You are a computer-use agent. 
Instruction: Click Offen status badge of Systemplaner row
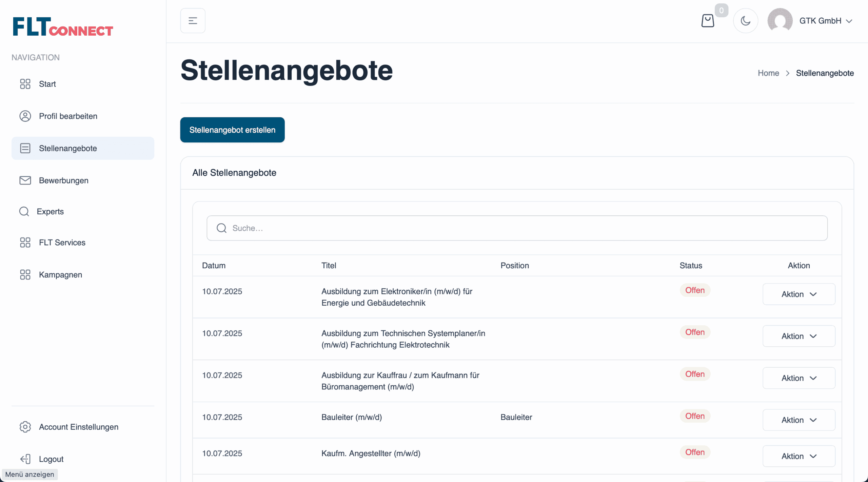tap(694, 332)
